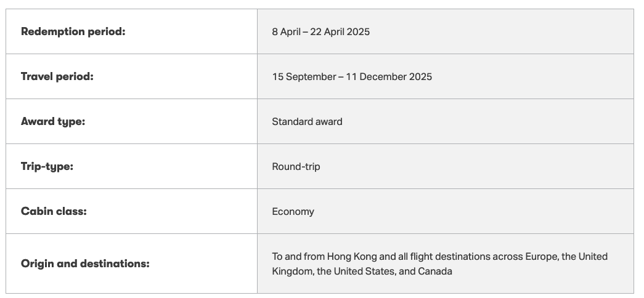The image size is (644, 298).
Task: Click the word "Europe" in destinations cell
Action: point(540,256)
